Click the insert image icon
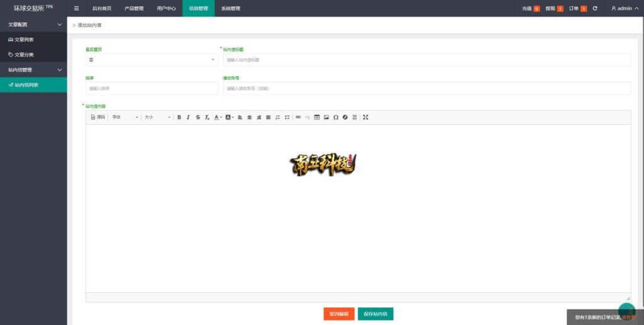The image size is (644, 325). pyautogui.click(x=326, y=117)
